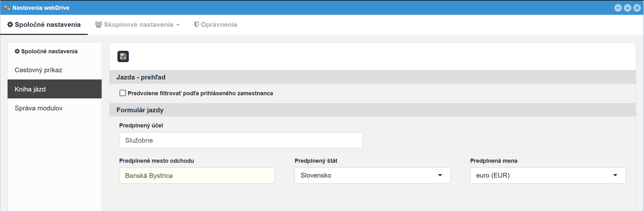This screenshot has width=644, height=211.
Task: Open Správa modulov in the sidebar
Action: click(x=39, y=108)
